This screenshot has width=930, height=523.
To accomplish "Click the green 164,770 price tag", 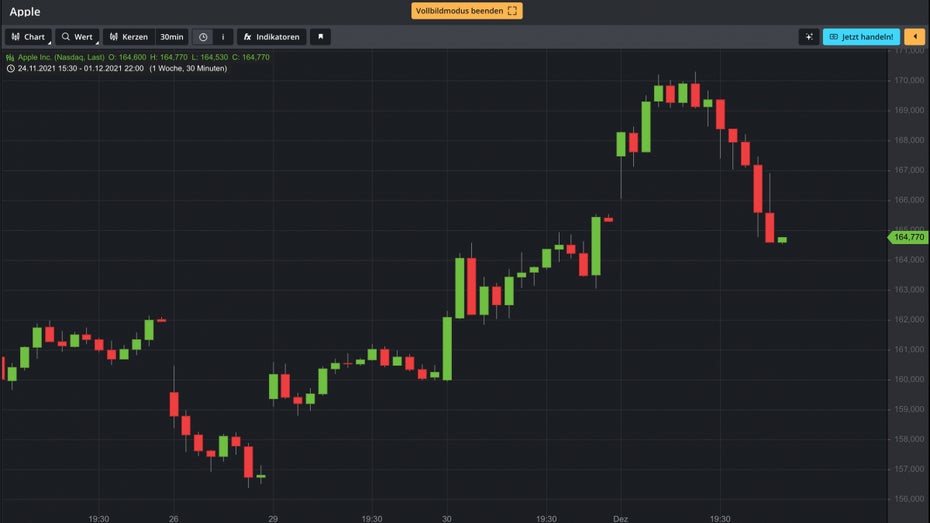I will click(909, 237).
